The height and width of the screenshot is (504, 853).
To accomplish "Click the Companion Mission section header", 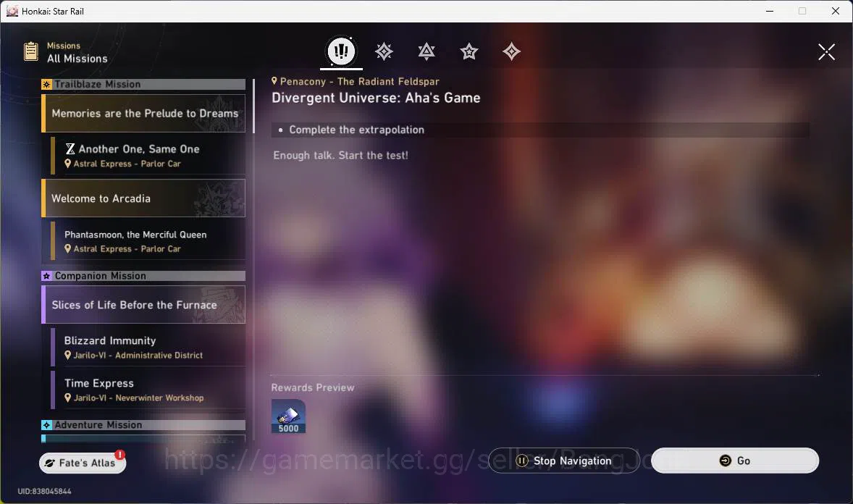I will [143, 276].
